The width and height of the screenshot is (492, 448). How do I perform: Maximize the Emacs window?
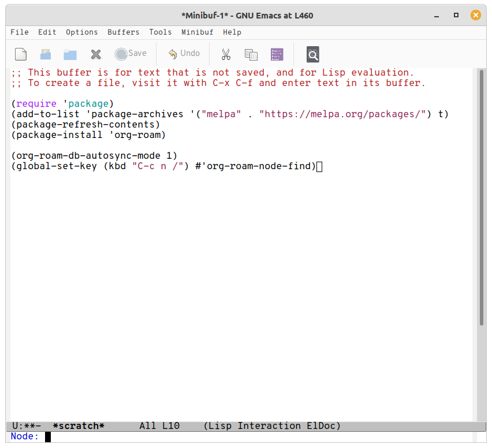[456, 15]
